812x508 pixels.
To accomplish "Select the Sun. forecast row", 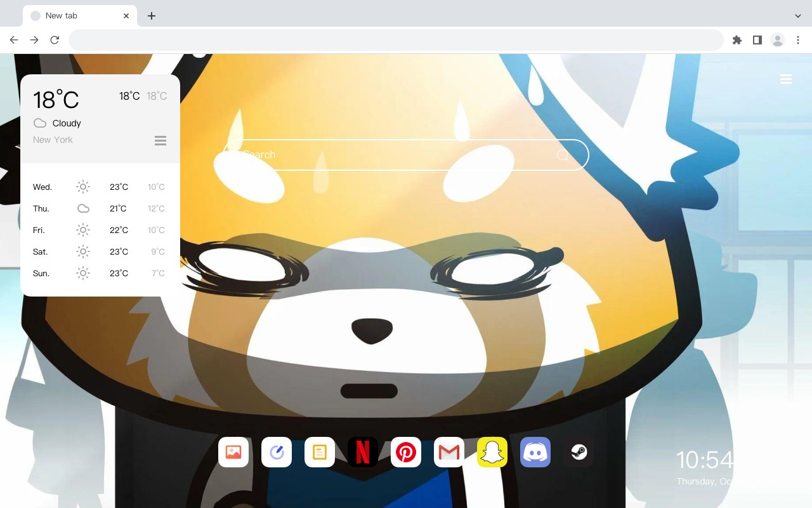I will [100, 273].
